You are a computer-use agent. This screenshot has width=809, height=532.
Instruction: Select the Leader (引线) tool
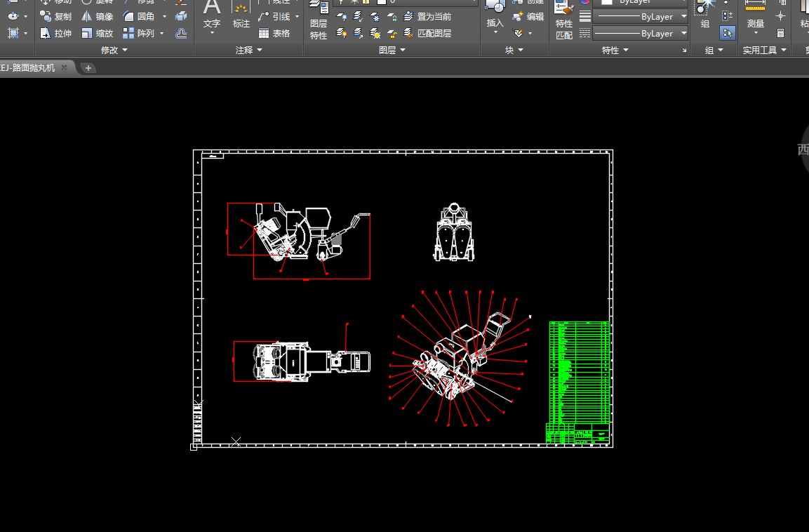274,17
